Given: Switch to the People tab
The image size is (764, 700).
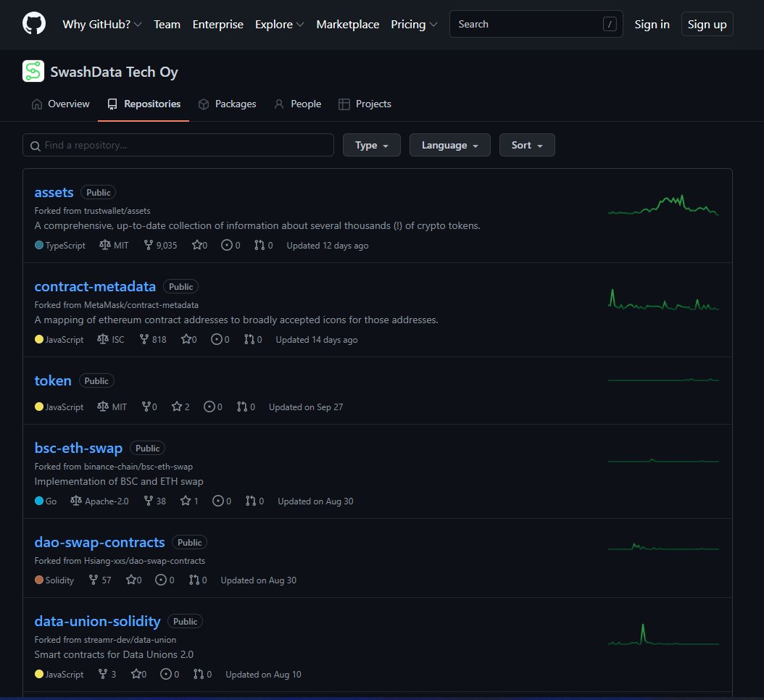Looking at the screenshot, I should click(298, 104).
